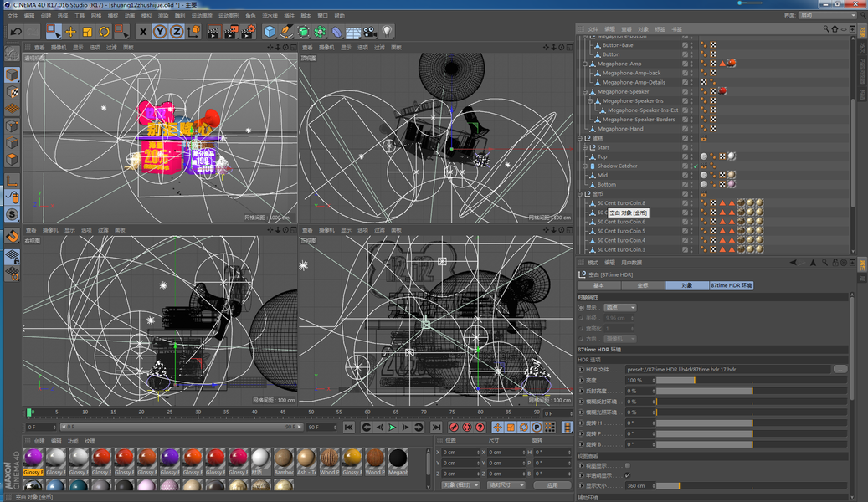This screenshot has width=868, height=502.
Task: Toggle Megaphone-Hand visibility checkbox
Action: [686, 128]
